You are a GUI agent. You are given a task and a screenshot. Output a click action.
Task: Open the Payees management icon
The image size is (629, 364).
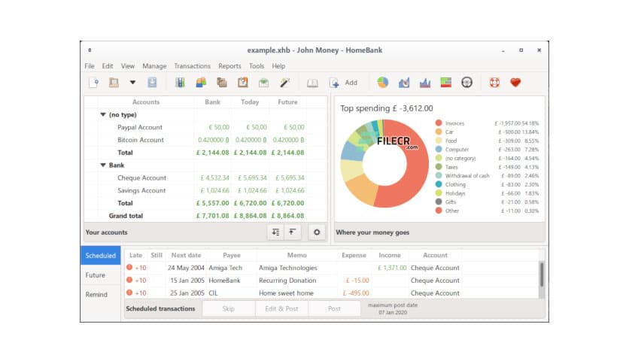pyautogui.click(x=201, y=83)
